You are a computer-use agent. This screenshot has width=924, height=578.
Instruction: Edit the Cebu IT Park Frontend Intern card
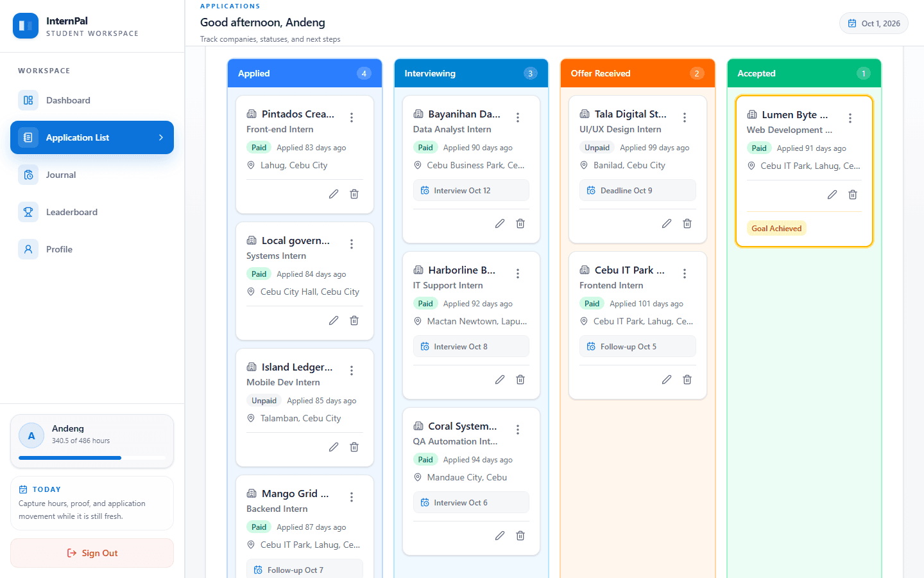667,380
